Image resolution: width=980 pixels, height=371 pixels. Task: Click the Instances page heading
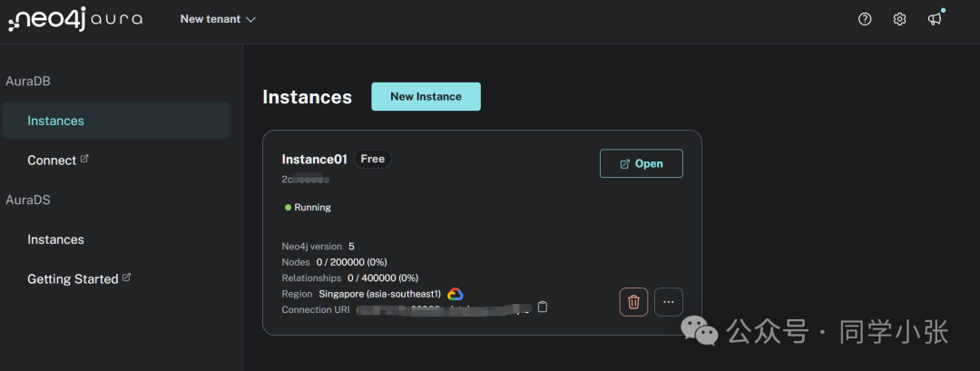click(x=307, y=97)
